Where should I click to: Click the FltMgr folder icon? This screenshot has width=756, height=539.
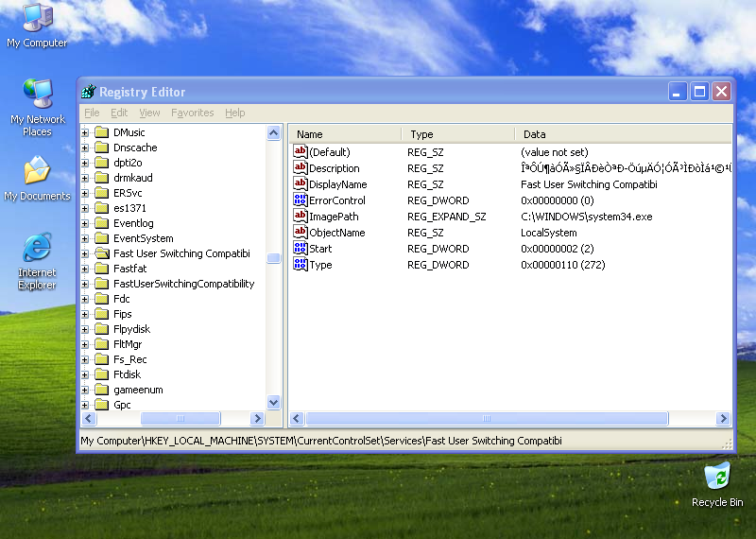coord(102,344)
